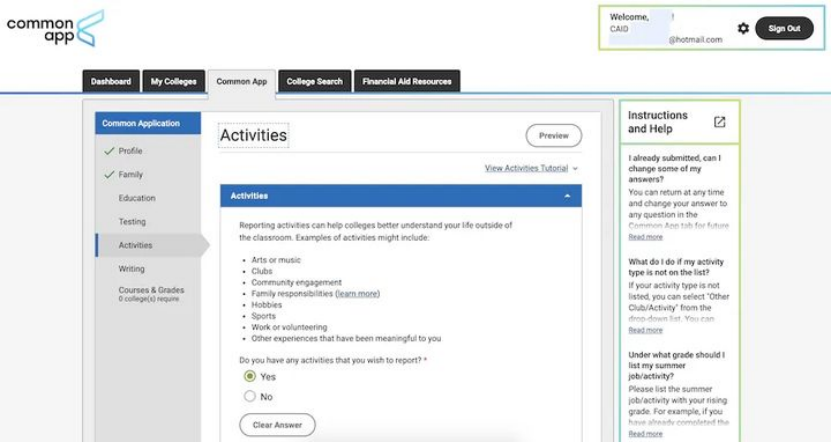The height and width of the screenshot is (442, 832).
Task: Click the green checkmark beside Profile
Action: (x=108, y=151)
